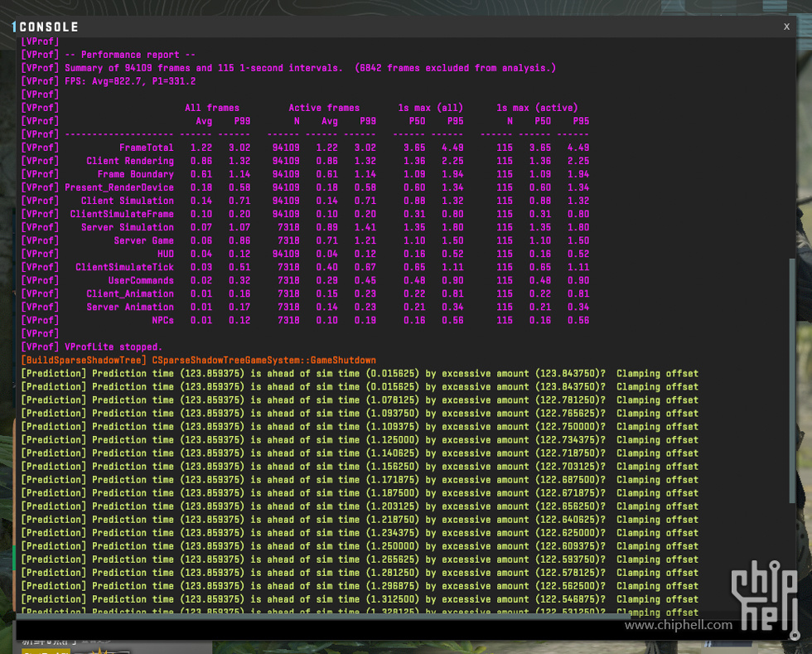Select the Server Simulation row label
812x654 pixels.
click(x=128, y=227)
